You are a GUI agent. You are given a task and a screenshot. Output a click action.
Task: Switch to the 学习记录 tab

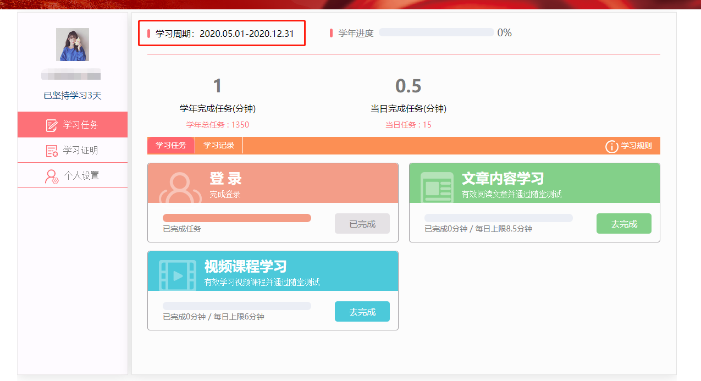(219, 145)
